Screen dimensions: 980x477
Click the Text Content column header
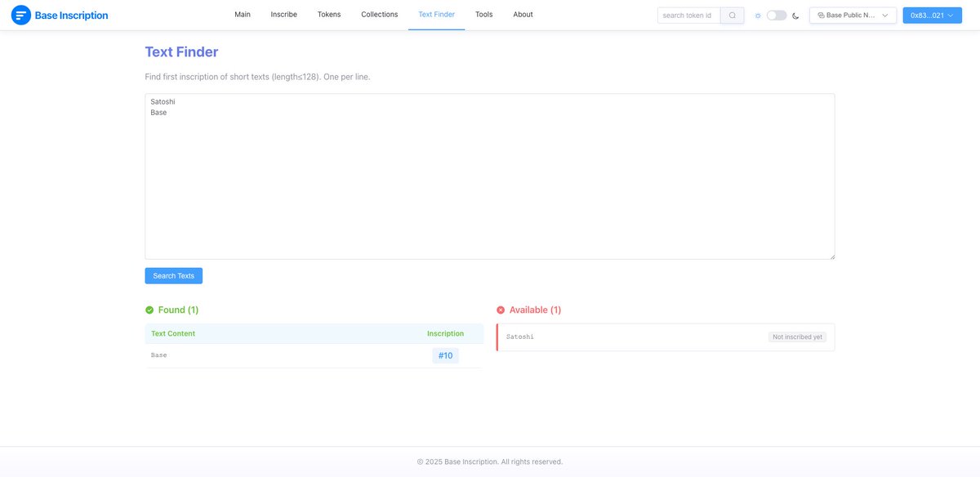coord(173,333)
